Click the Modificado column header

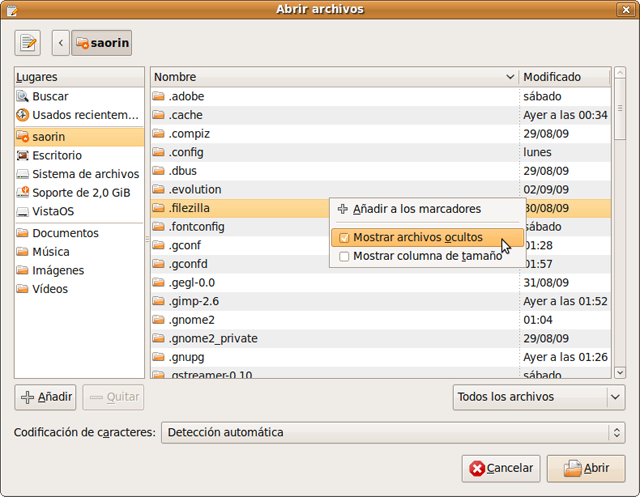click(564, 77)
